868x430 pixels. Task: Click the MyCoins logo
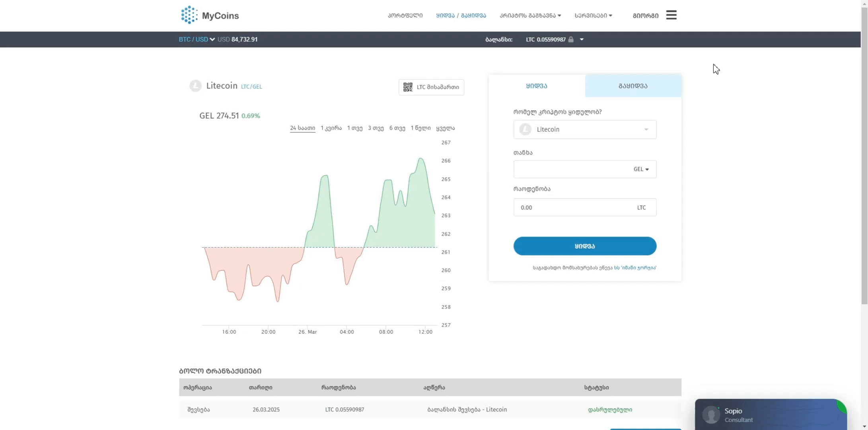(210, 15)
